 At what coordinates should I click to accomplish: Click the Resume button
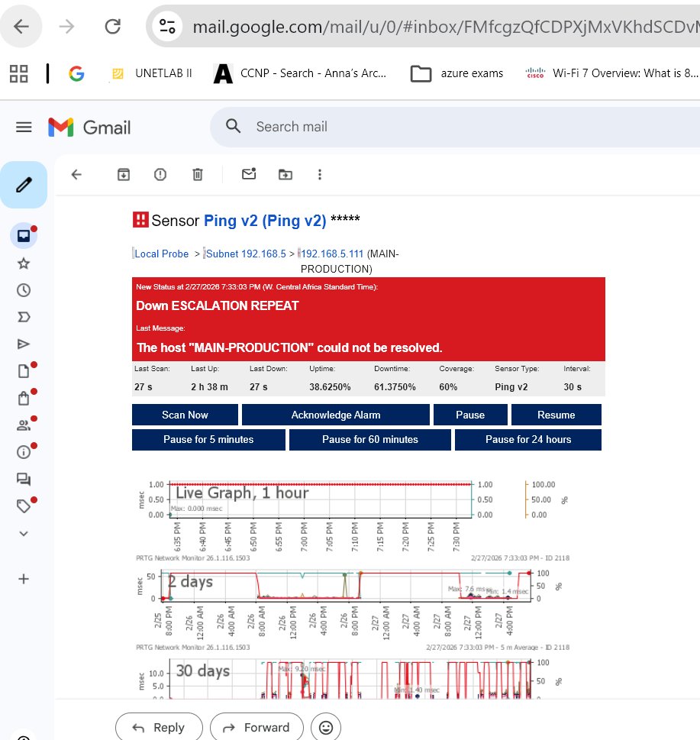(556, 415)
